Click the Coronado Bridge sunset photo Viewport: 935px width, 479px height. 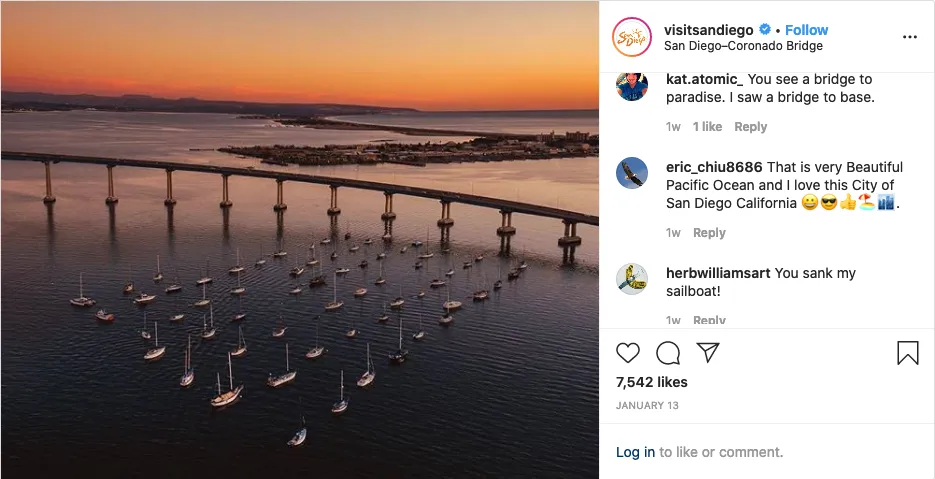[x=300, y=240]
